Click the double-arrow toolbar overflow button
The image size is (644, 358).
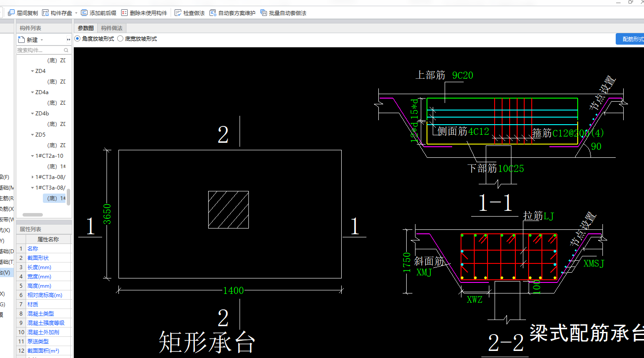click(x=69, y=40)
